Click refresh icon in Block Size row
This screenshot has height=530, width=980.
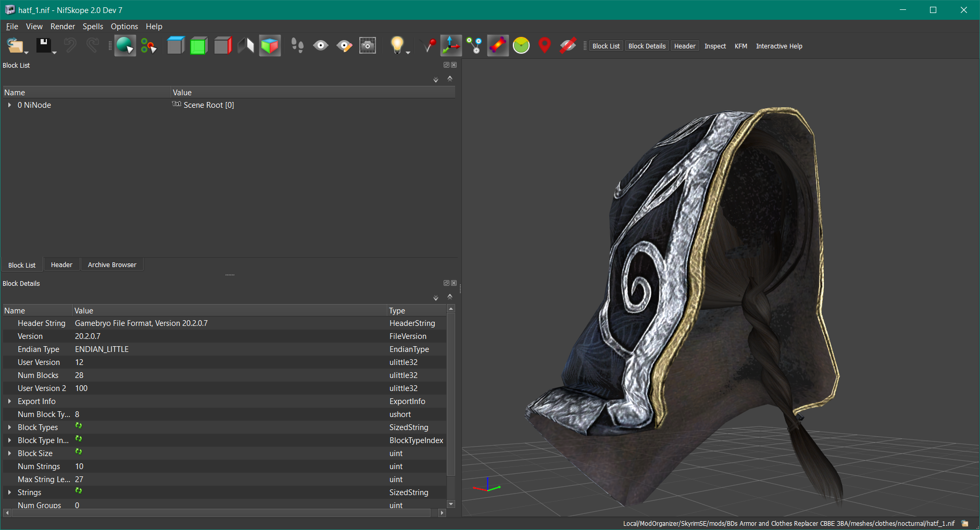pyautogui.click(x=79, y=452)
